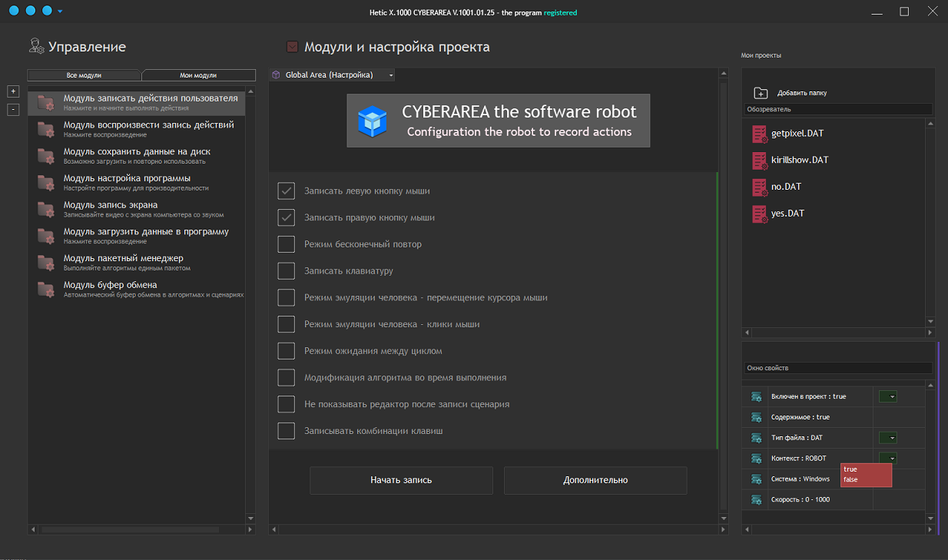Screen dimensions: 948x560
Task: Click the minus button left of module list
Action: pos(13,109)
